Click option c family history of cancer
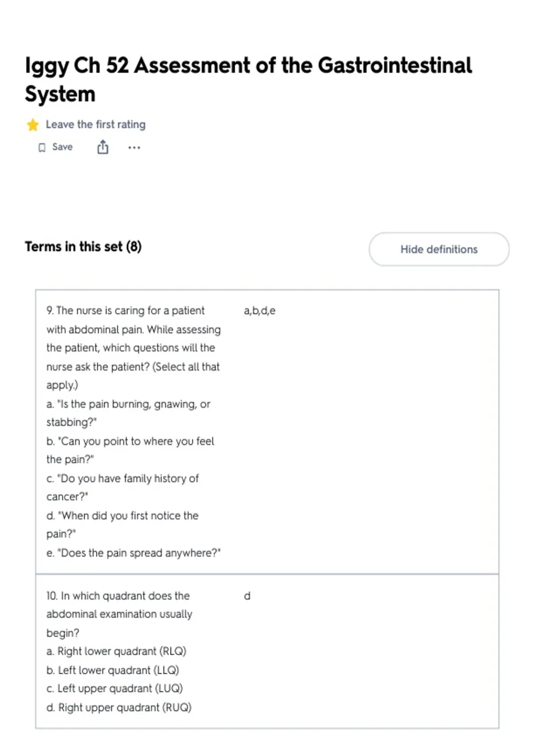Screen dimensions: 534x756 [x=122, y=487]
